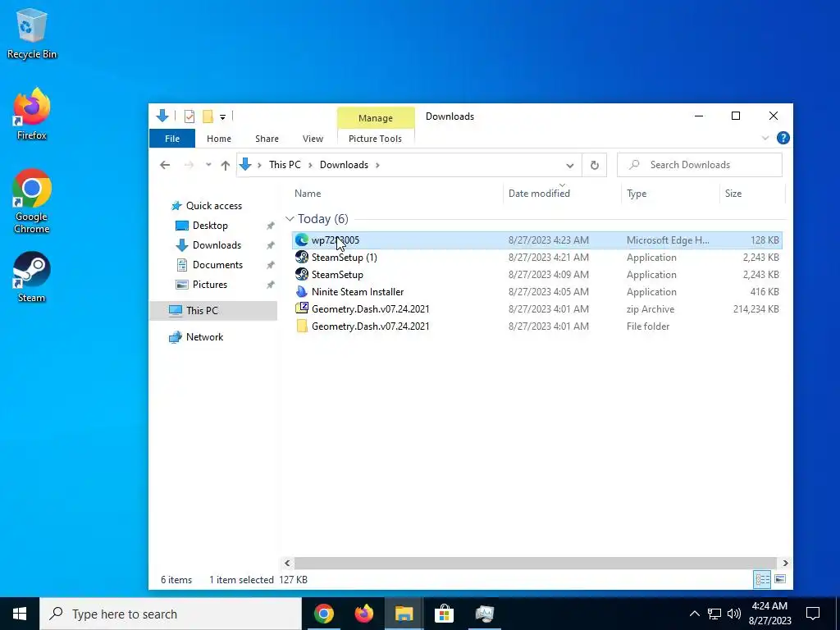Switch to the Home ribbon tab
Screen dimensions: 840x630
pyautogui.click(x=218, y=139)
